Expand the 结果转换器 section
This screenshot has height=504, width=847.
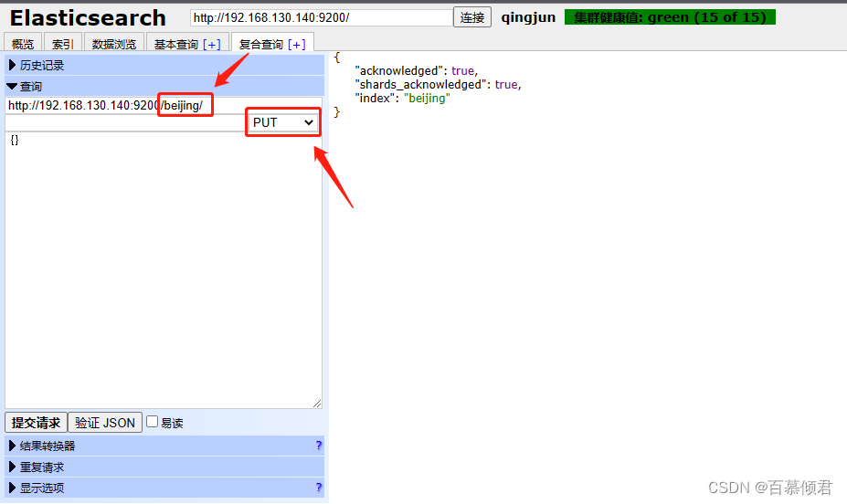(x=164, y=446)
